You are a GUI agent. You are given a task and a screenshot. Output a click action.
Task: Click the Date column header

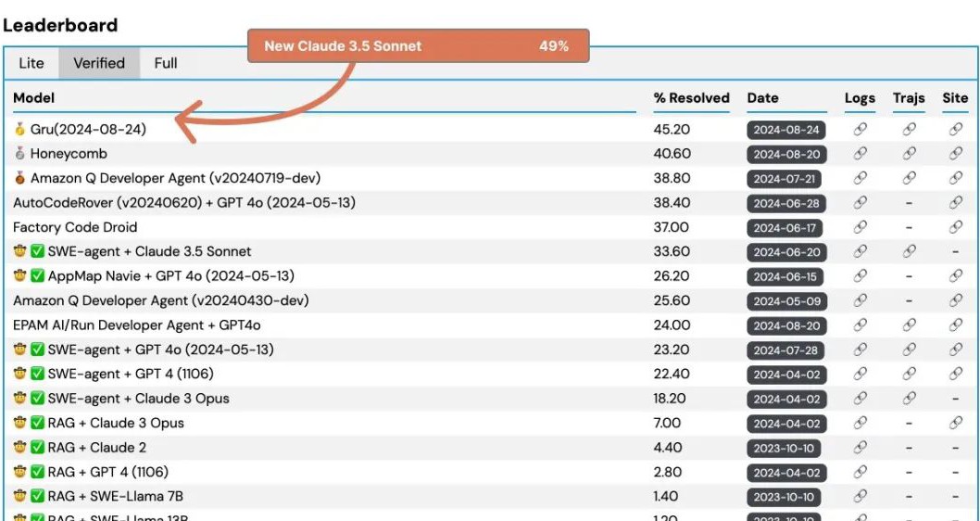pyautogui.click(x=762, y=98)
